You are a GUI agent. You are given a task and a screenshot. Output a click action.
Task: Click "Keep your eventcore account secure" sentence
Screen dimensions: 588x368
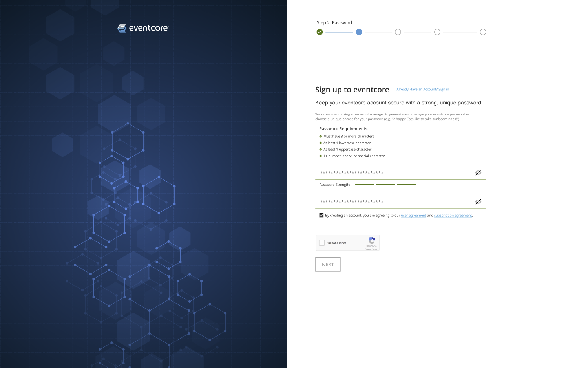coord(399,103)
